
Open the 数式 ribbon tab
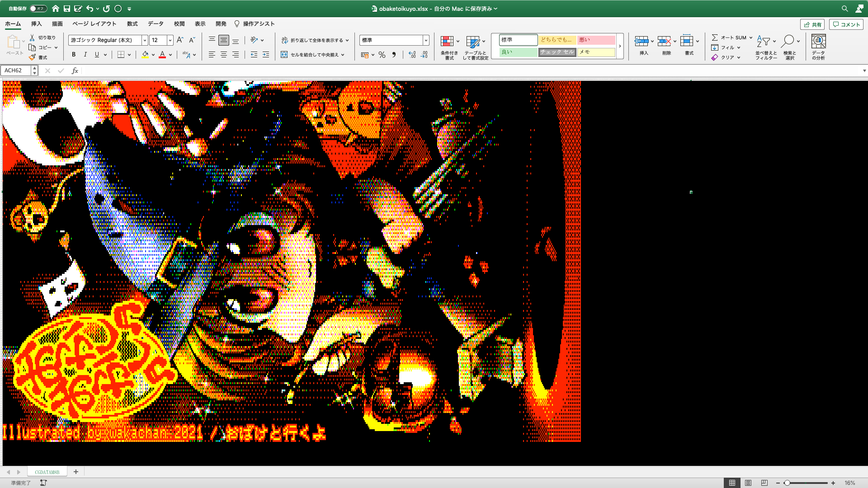tap(132, 24)
